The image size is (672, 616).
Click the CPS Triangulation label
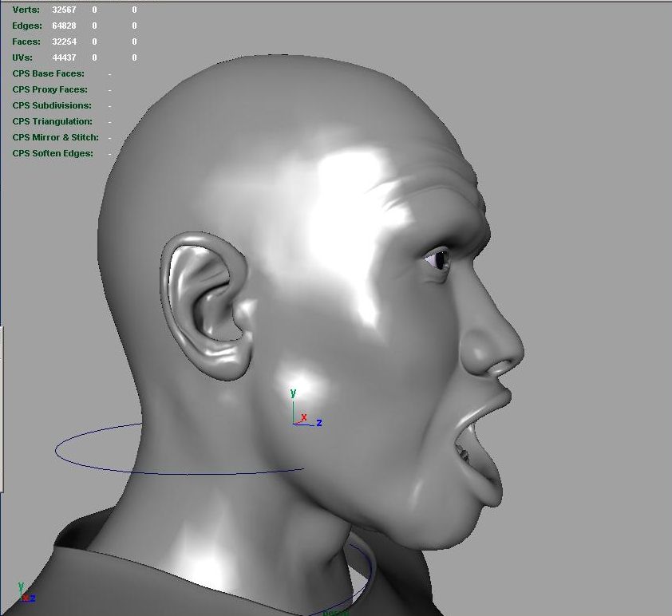[52, 121]
